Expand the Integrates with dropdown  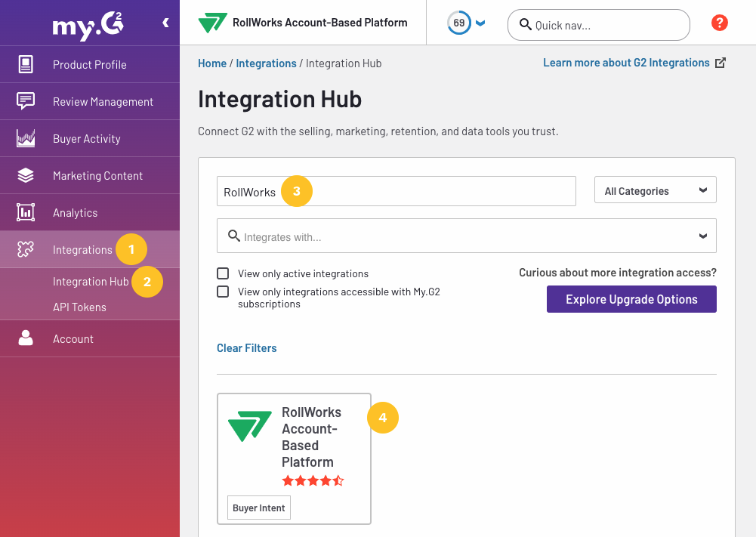[x=702, y=236]
